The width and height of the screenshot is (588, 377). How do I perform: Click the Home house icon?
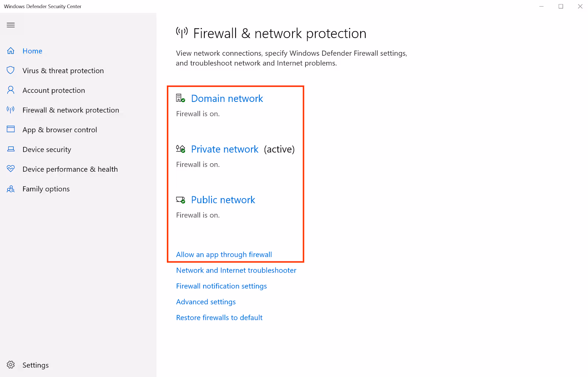point(11,51)
